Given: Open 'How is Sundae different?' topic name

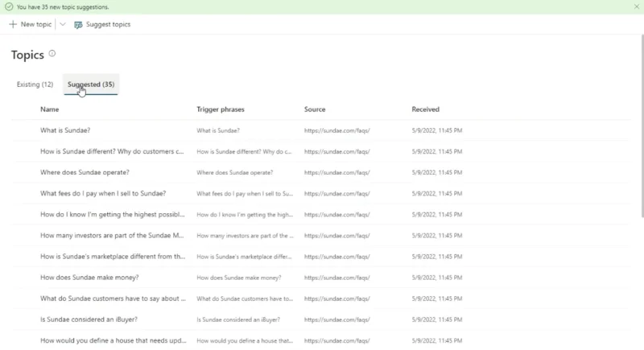Looking at the screenshot, I should pos(112,151).
